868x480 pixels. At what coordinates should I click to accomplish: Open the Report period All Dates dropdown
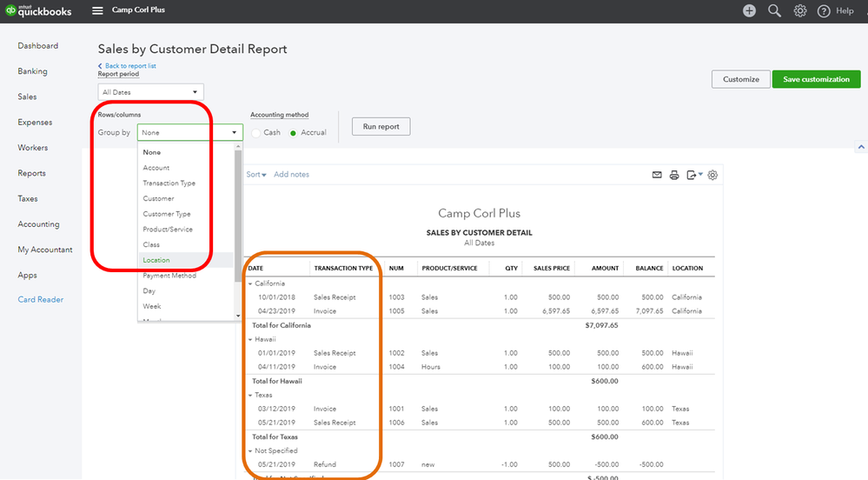(150, 92)
